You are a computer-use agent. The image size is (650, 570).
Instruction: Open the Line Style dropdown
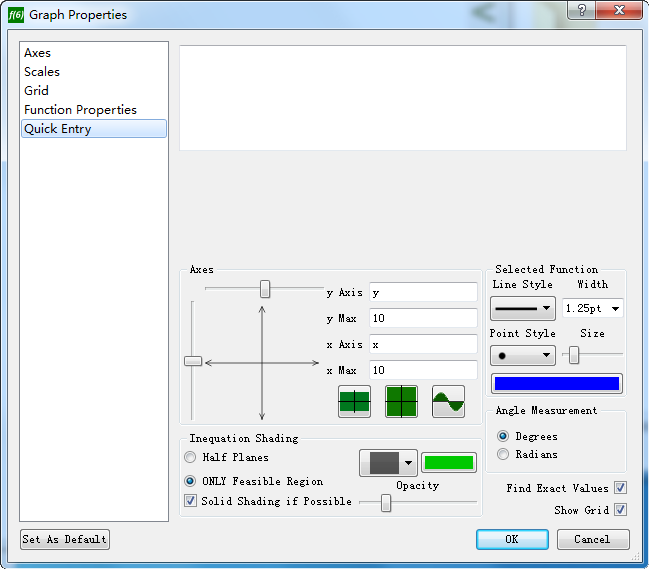pos(522,309)
